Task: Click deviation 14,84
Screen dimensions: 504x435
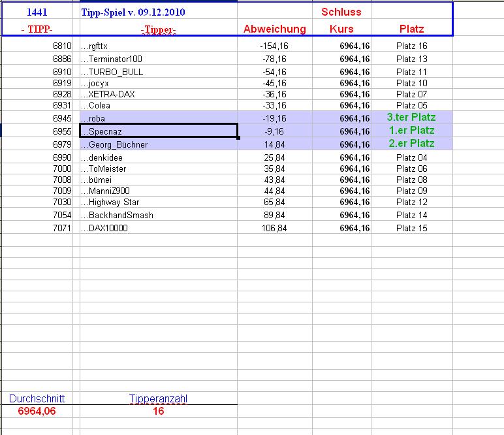Action: [274, 145]
